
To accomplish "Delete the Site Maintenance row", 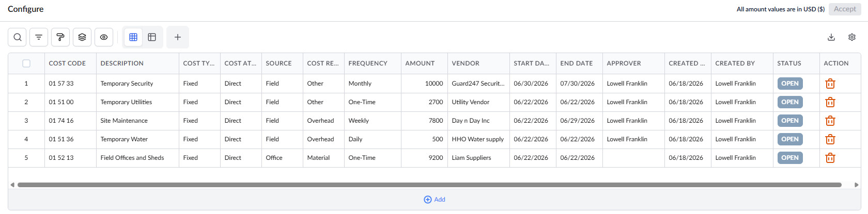I will pos(830,121).
